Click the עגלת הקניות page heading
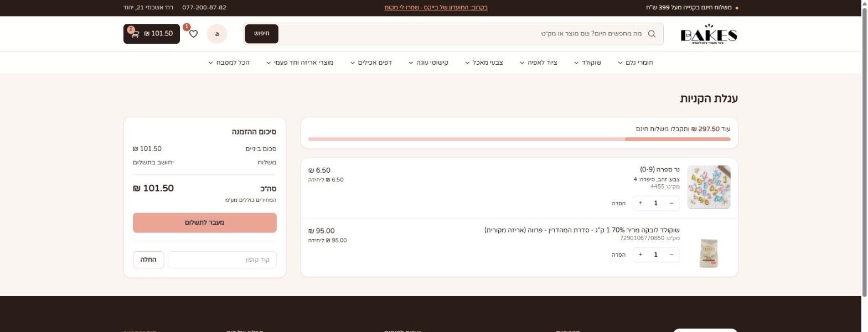Screen dimensions: 868x332 [x=709, y=98]
